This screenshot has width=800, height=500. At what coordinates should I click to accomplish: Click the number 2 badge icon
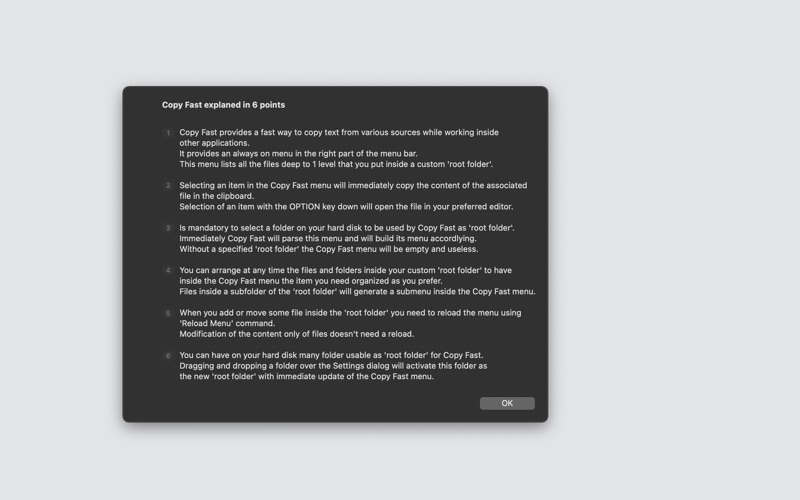[168, 186]
